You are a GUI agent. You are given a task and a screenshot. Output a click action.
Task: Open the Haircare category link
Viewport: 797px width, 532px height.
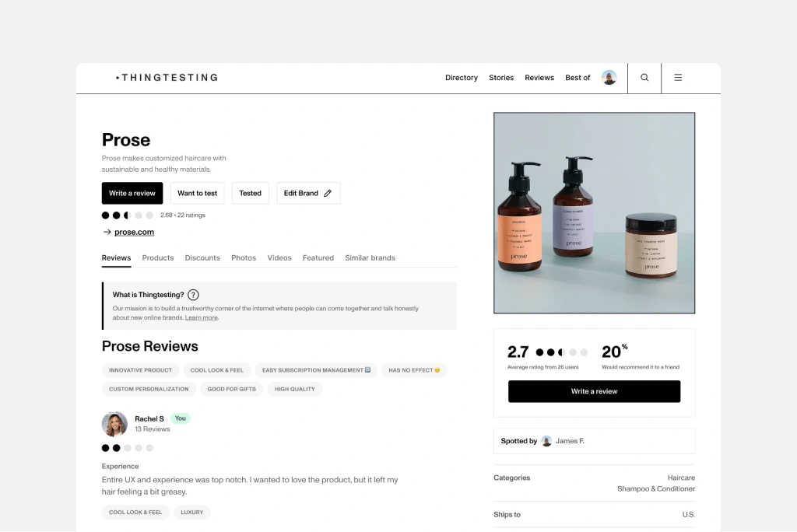(x=681, y=478)
